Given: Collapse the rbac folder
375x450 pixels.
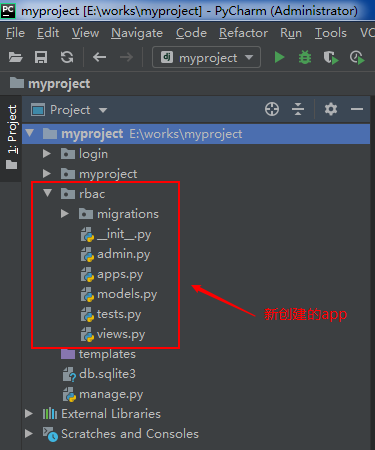Looking at the screenshot, I should (x=48, y=193).
